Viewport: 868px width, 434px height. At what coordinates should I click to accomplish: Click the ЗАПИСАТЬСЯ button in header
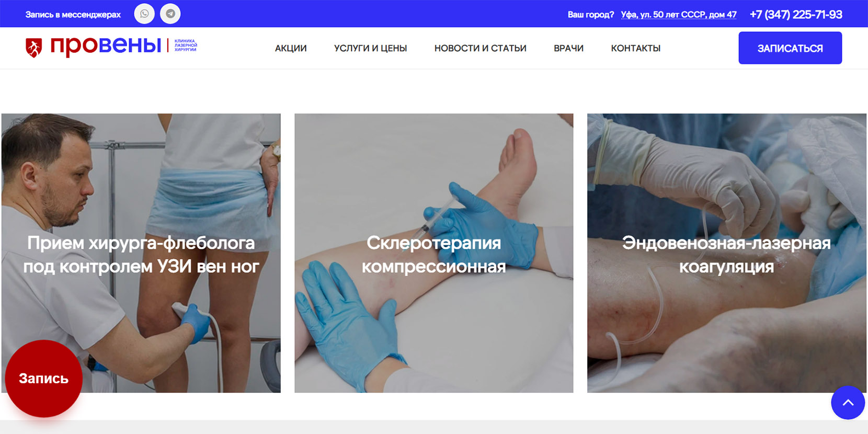790,48
